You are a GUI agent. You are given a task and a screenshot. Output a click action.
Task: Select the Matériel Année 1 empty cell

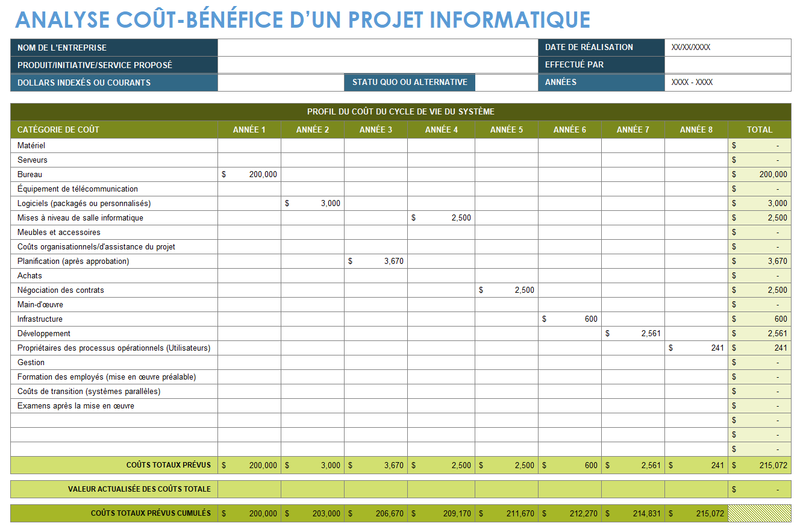[249, 146]
